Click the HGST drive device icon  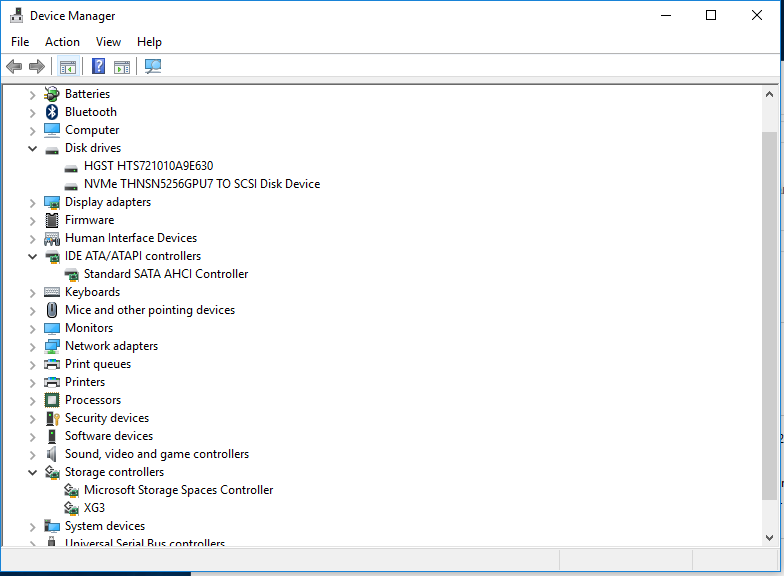pos(71,168)
